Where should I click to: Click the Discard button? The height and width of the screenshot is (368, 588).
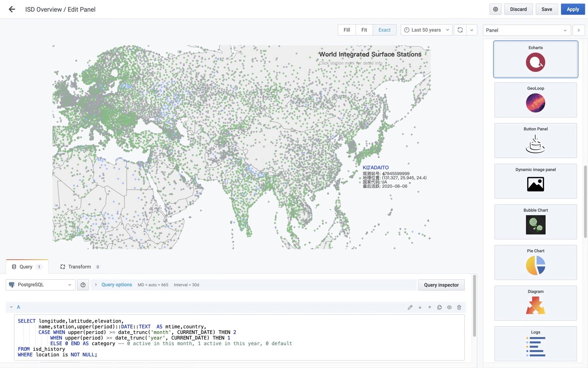pos(518,9)
